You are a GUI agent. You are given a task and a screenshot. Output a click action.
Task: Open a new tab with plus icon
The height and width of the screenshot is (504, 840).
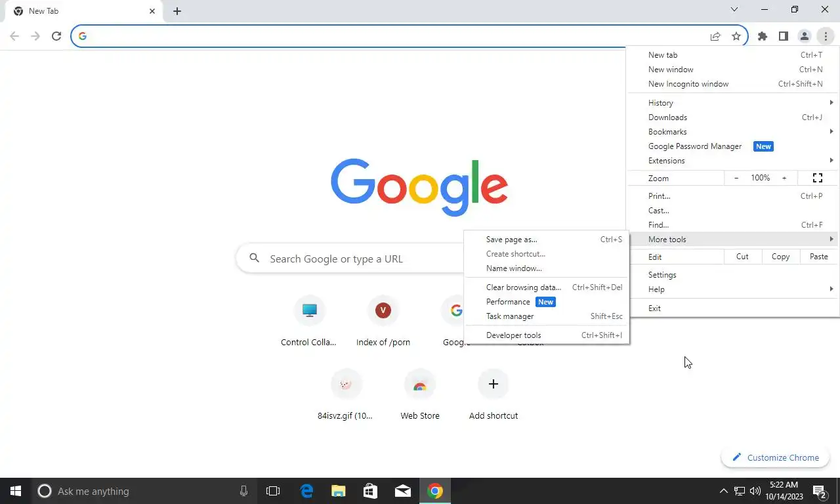[x=177, y=11]
